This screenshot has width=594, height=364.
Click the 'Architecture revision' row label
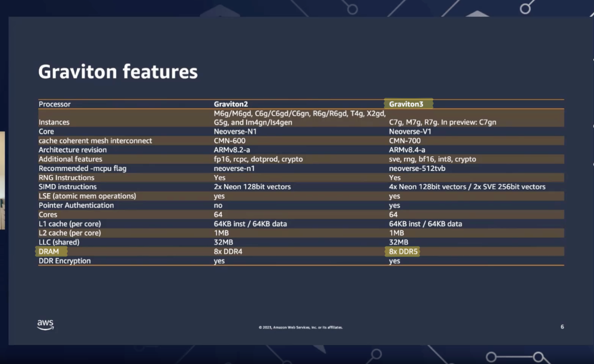pyautogui.click(x=73, y=150)
